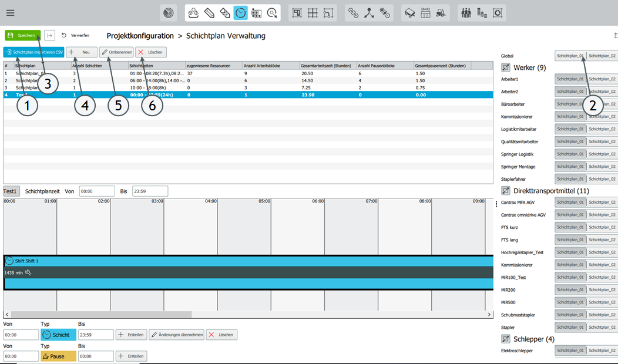Open the grid layout icon in toolbar
This screenshot has height=364, width=618.
(313, 12)
